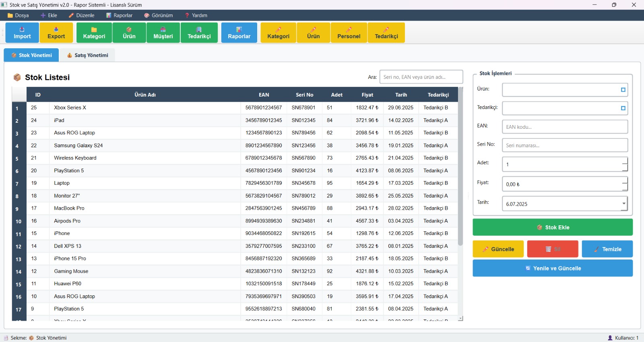644x342 pixels.
Task: Select the Samsung Galaxy S24 cell
Action: (x=145, y=146)
